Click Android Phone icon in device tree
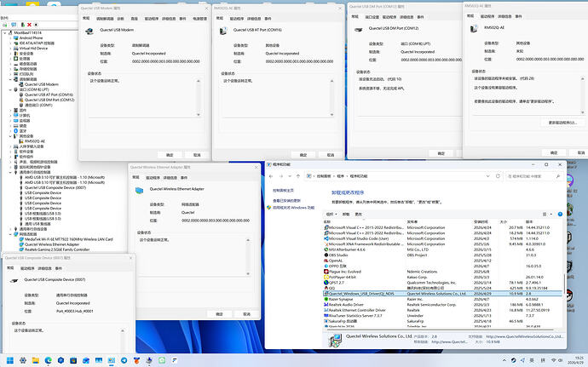Screen dimensions: 588x367 [x=15, y=37]
